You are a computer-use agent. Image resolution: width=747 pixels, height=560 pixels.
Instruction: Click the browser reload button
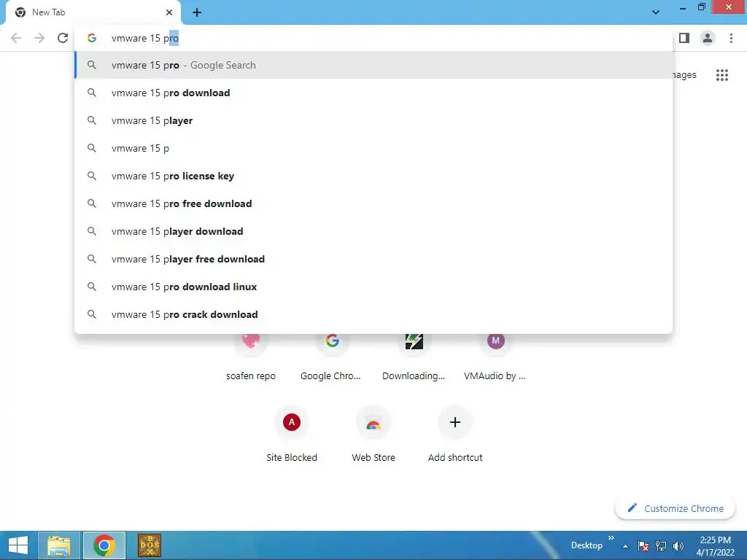click(x=63, y=38)
